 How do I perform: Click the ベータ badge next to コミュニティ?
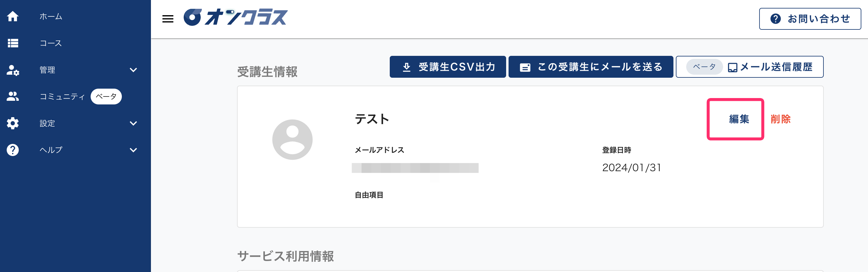tap(106, 96)
